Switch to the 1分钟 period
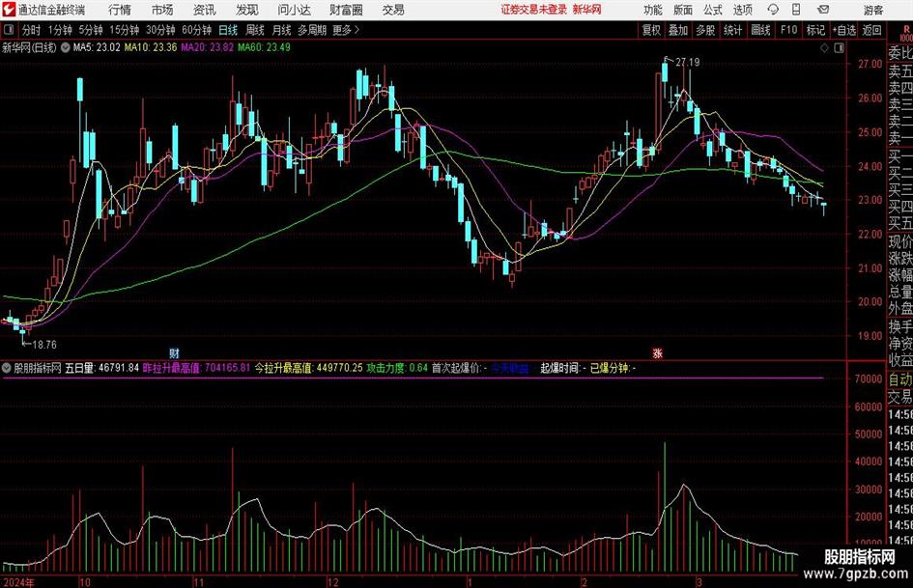913x588 pixels. [x=60, y=30]
